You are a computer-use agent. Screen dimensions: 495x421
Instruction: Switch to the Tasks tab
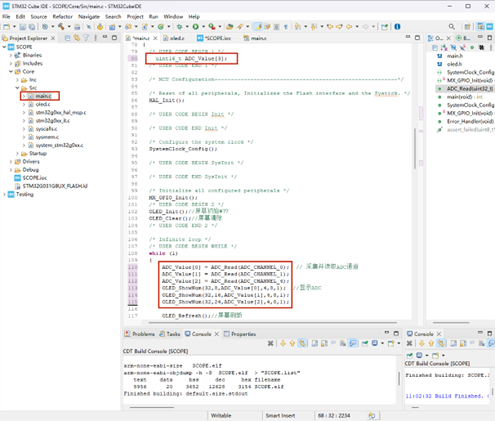170,334
